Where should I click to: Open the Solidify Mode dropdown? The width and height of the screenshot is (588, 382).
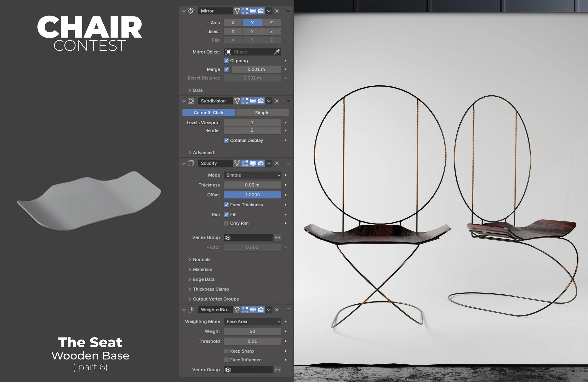point(252,175)
